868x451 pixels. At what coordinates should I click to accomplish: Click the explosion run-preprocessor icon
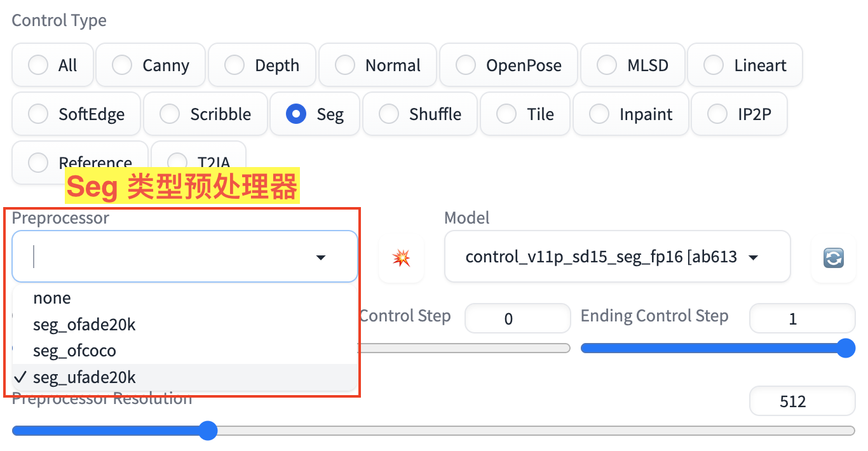tap(401, 257)
